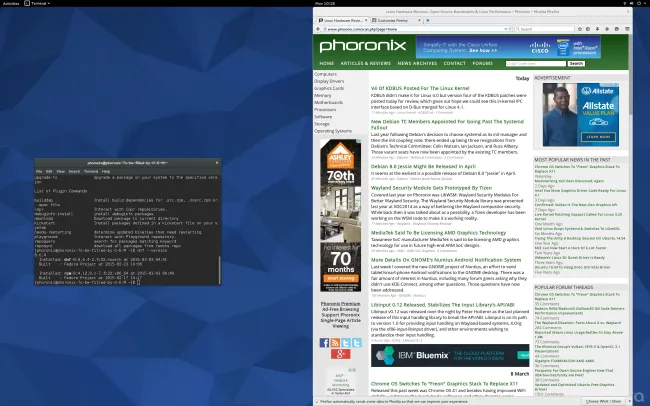650x406 pixels.
Task: Open ARTICLES & REVIEWS in Phoronix nav
Action: (x=366, y=63)
